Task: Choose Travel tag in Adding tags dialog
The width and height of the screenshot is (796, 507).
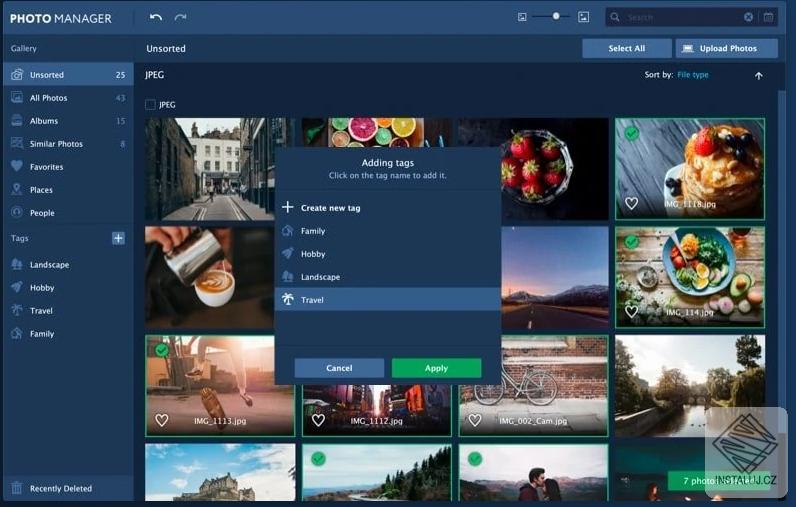Action: 388,299
